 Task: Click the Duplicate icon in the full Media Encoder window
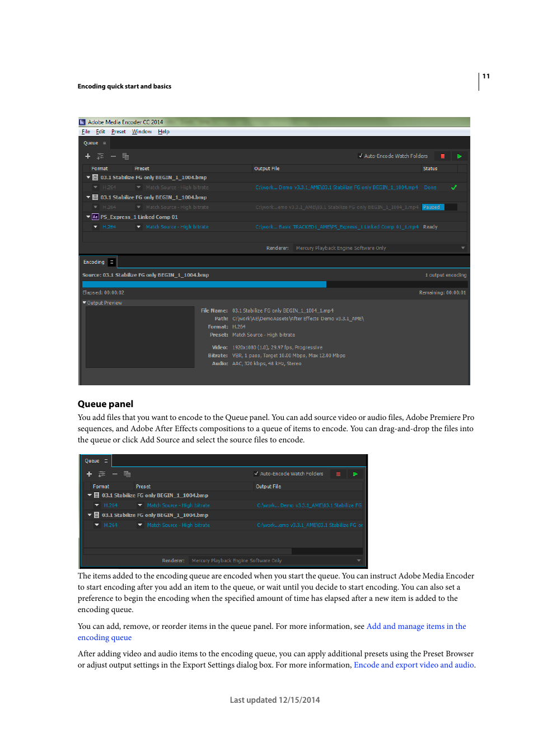125,156
